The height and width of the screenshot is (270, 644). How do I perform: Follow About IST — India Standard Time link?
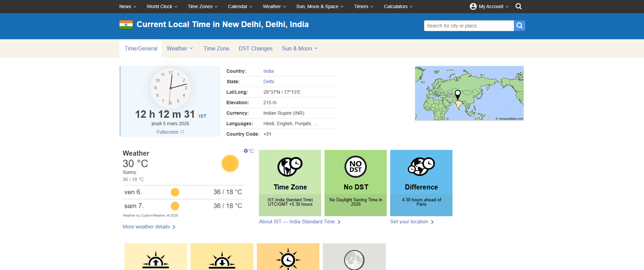coord(299,222)
